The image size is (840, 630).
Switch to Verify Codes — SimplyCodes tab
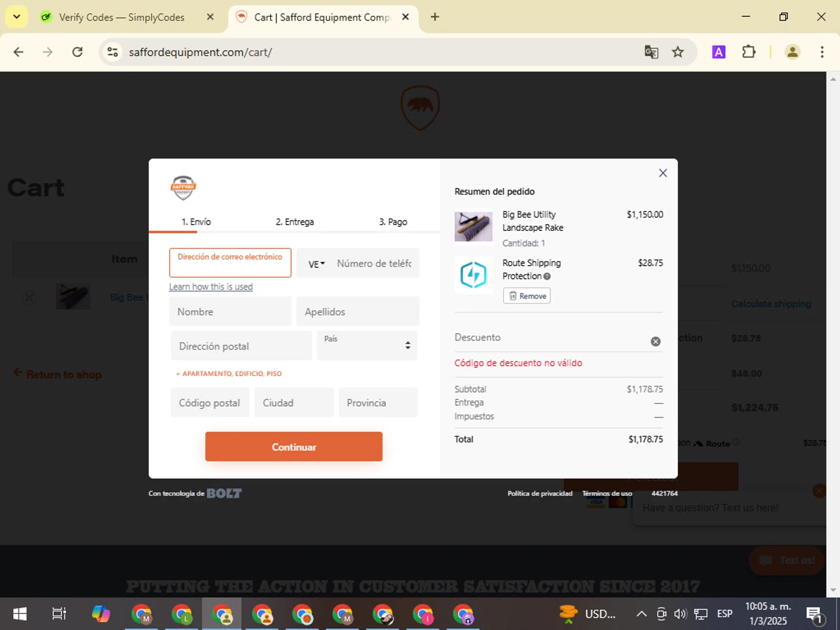[x=122, y=17]
